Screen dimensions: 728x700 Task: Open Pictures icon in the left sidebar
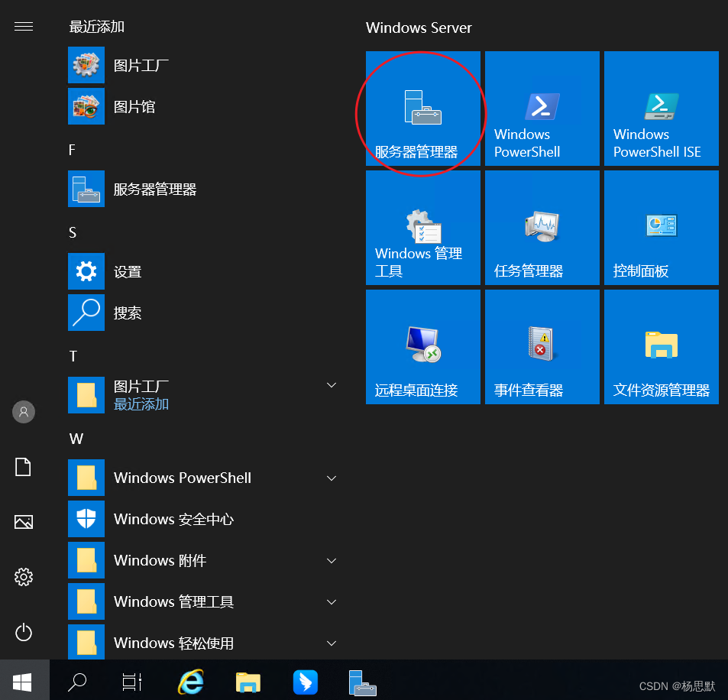pyautogui.click(x=24, y=522)
